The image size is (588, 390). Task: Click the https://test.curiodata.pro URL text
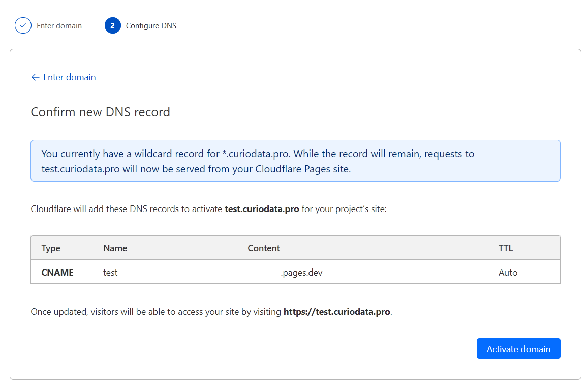(x=337, y=312)
